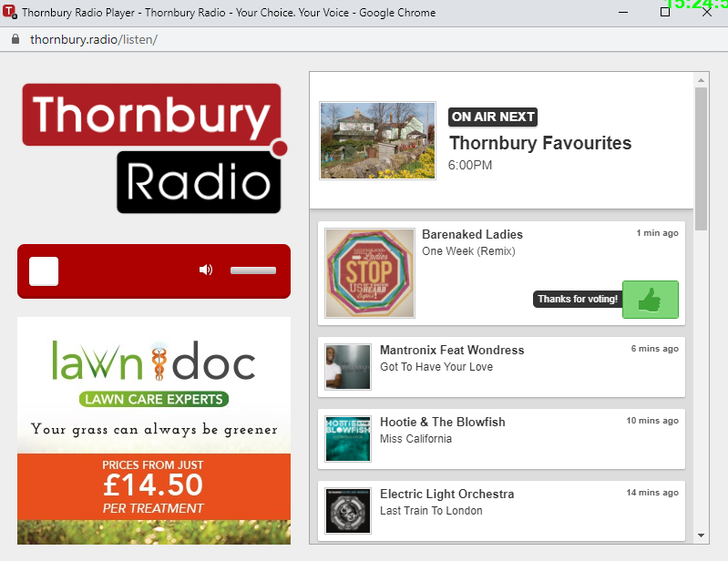Click the Thornbury Radio favicon in title bar
This screenshot has width=728, height=561.
[x=9, y=12]
